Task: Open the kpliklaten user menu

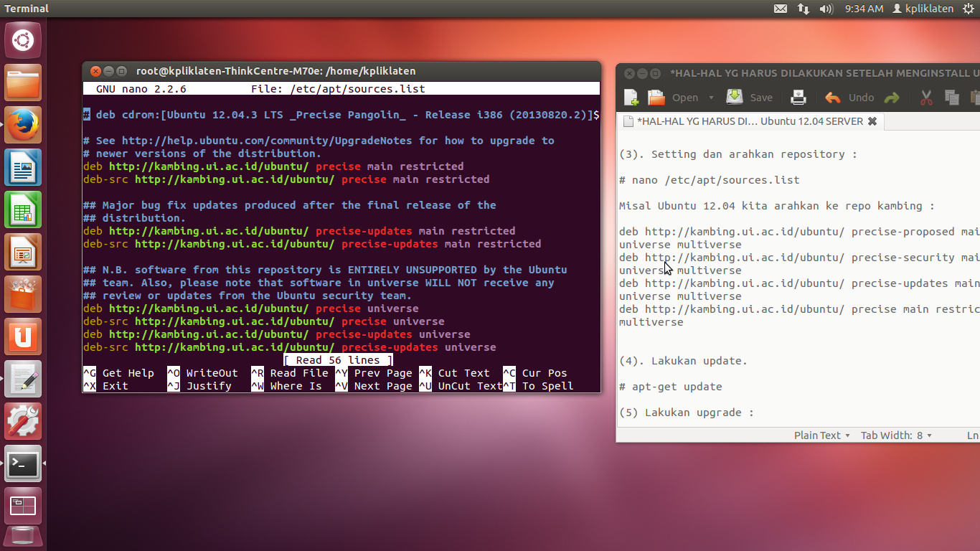Action: (923, 9)
